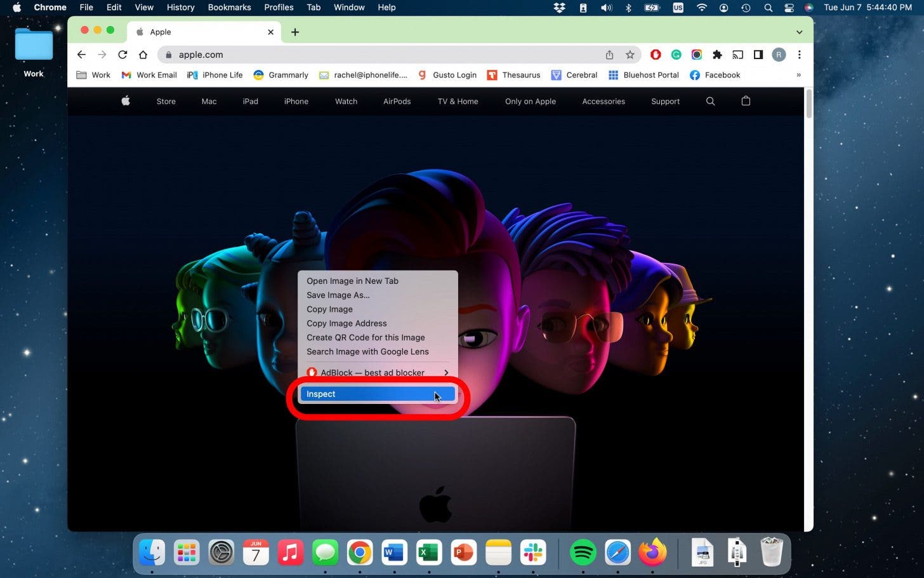Image resolution: width=924 pixels, height=578 pixels.
Task: Open Microsoft Excel from the Dock
Action: pyautogui.click(x=429, y=553)
